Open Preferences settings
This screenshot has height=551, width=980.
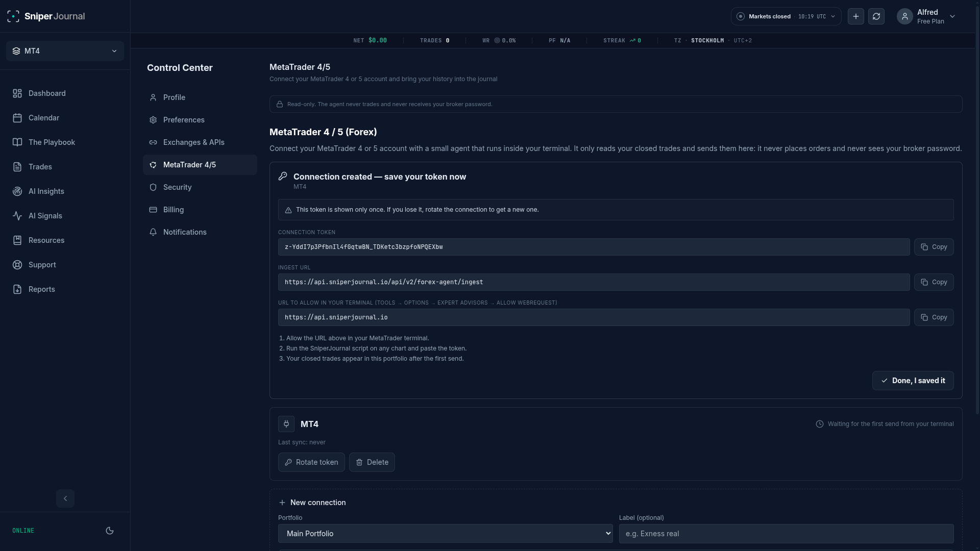[200, 120]
